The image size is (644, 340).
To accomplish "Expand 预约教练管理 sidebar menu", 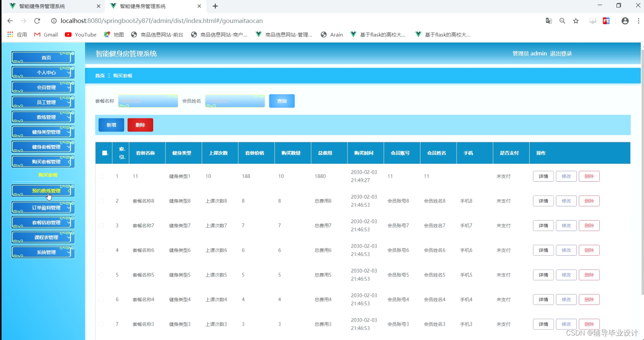I will click(x=43, y=191).
